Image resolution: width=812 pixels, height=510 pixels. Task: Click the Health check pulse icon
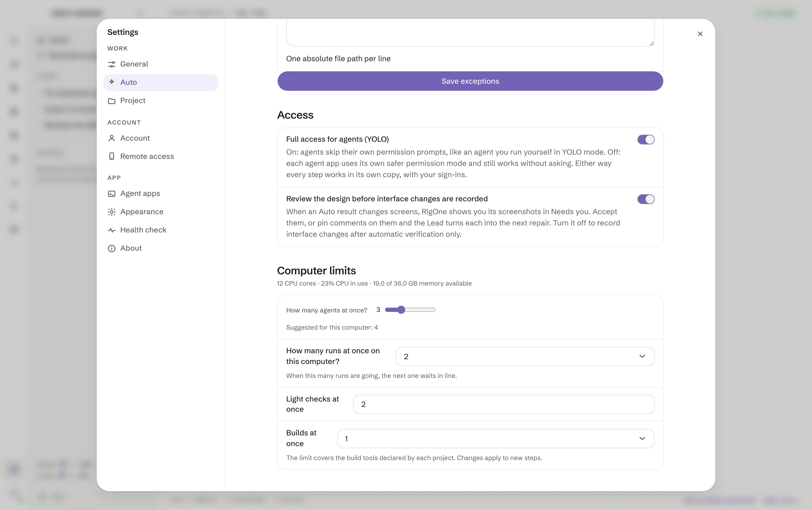[112, 230]
